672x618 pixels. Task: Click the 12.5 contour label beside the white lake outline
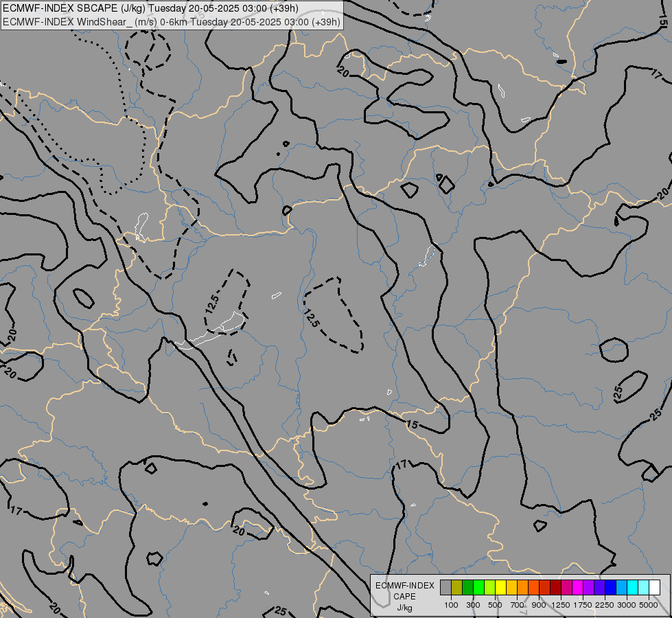(x=212, y=304)
